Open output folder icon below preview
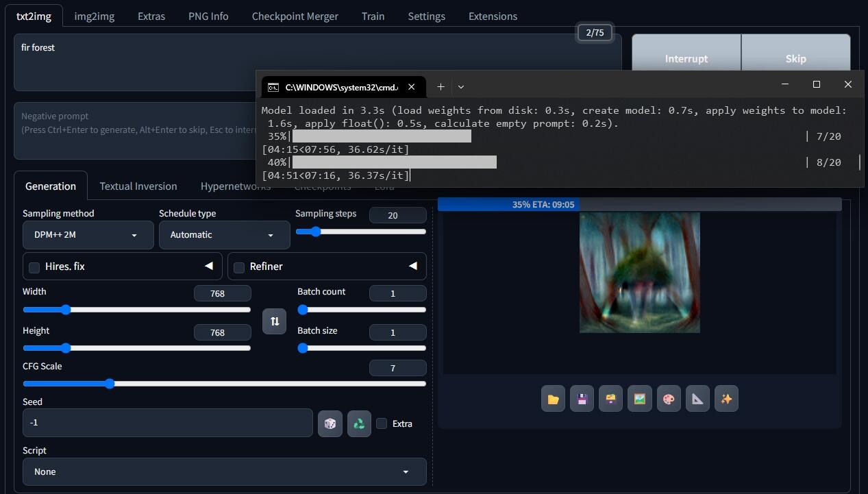This screenshot has height=494, width=868. 553,399
